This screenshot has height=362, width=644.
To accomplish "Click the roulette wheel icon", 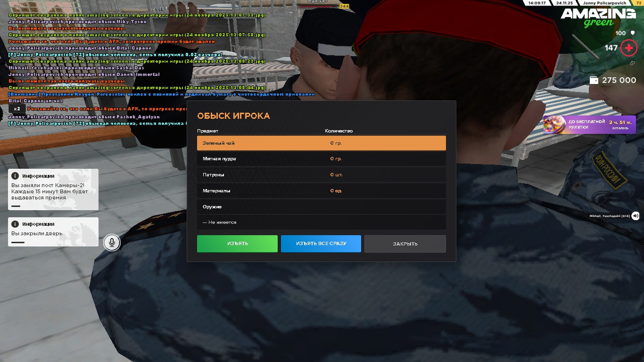I will point(555,124).
